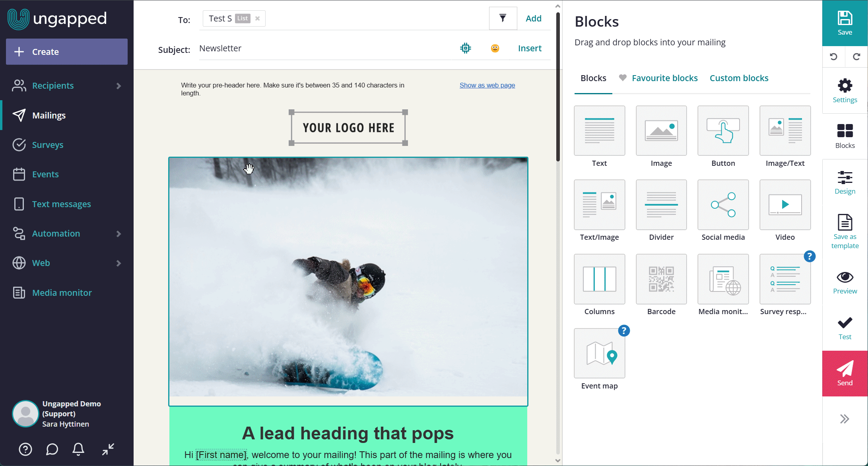The width and height of the screenshot is (868, 466).
Task: Click the scroll down arrow of editor
Action: click(x=558, y=461)
